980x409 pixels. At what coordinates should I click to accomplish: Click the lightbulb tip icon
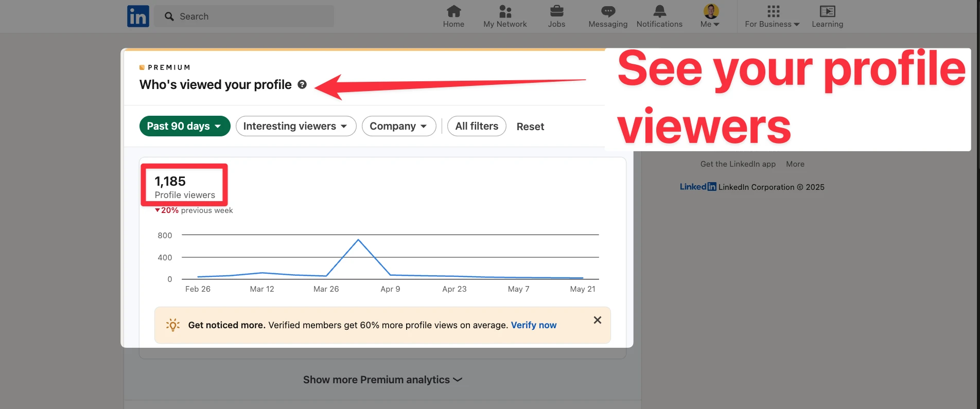(173, 325)
